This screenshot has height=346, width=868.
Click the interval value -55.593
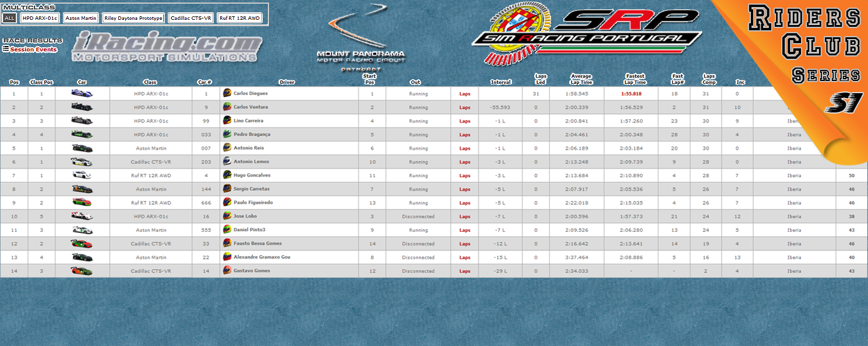[x=500, y=107]
